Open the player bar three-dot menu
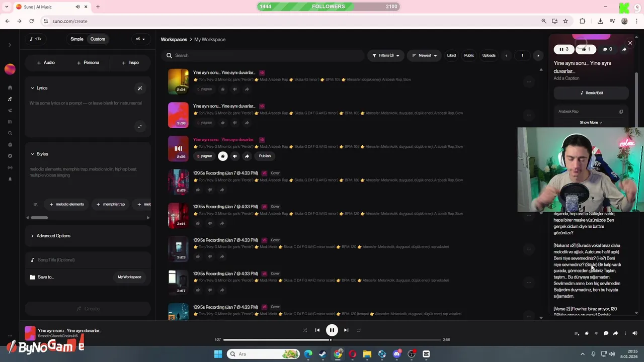 pyautogui.click(x=625, y=333)
